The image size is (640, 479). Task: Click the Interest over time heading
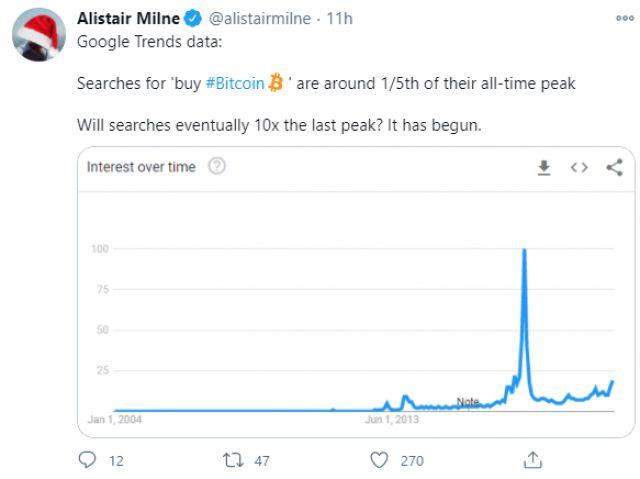[x=141, y=167]
